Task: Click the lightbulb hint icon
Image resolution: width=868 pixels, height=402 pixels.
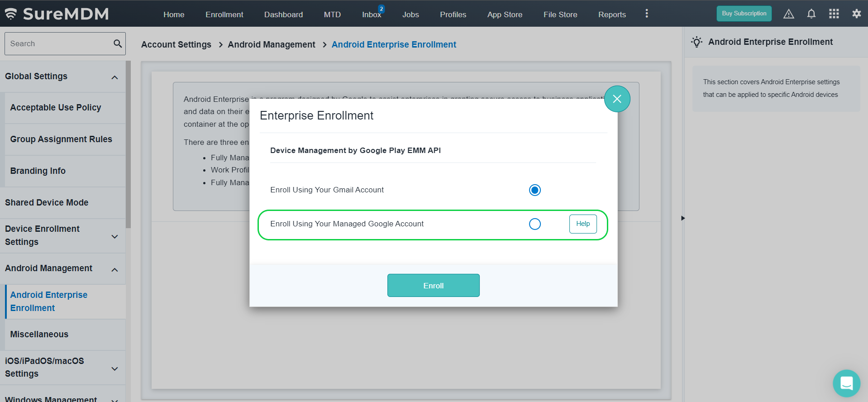Action: (697, 42)
